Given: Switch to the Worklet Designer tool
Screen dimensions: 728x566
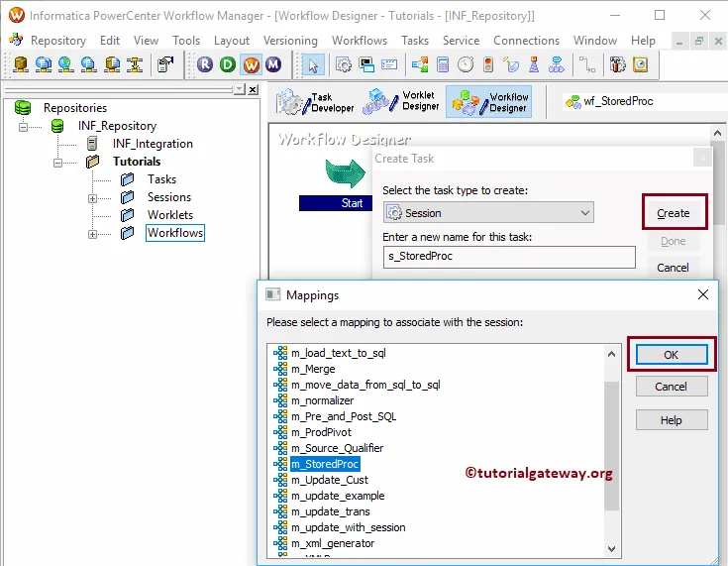Looking at the screenshot, I should (401, 101).
